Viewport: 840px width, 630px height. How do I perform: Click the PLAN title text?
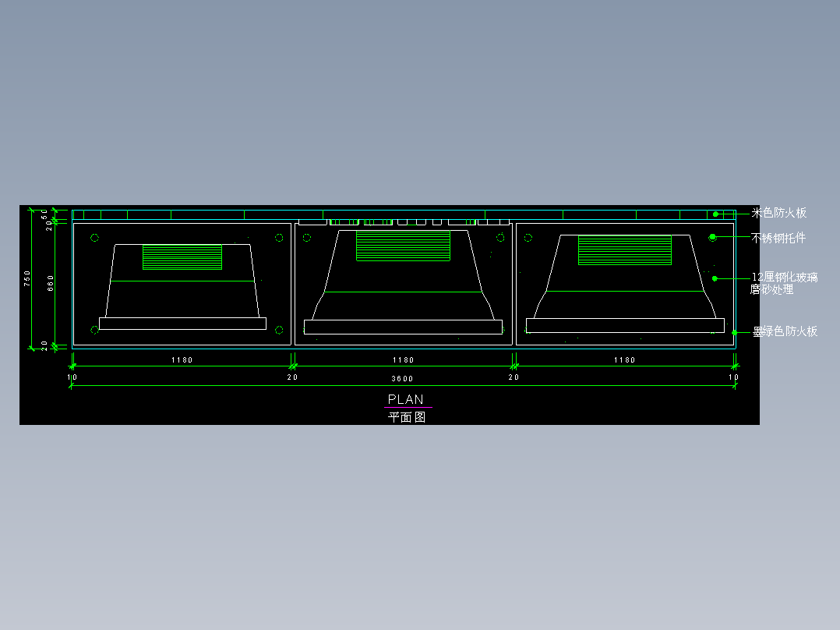pyautogui.click(x=405, y=399)
